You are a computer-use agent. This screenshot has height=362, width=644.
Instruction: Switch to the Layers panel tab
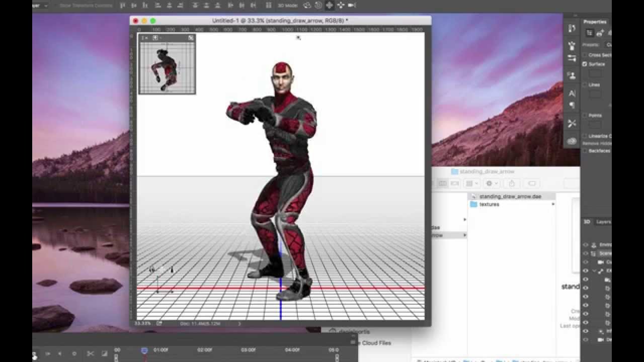coord(603,222)
